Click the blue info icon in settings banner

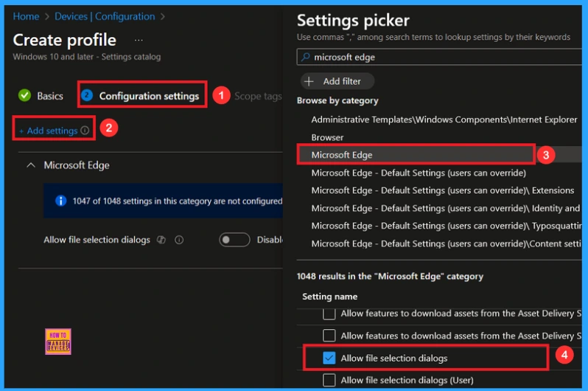click(60, 201)
